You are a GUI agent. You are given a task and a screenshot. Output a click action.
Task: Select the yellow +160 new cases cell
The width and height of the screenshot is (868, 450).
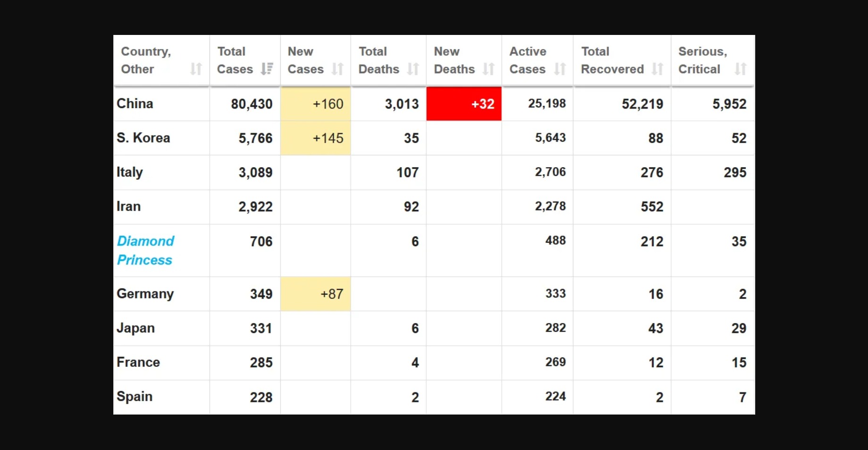point(316,104)
